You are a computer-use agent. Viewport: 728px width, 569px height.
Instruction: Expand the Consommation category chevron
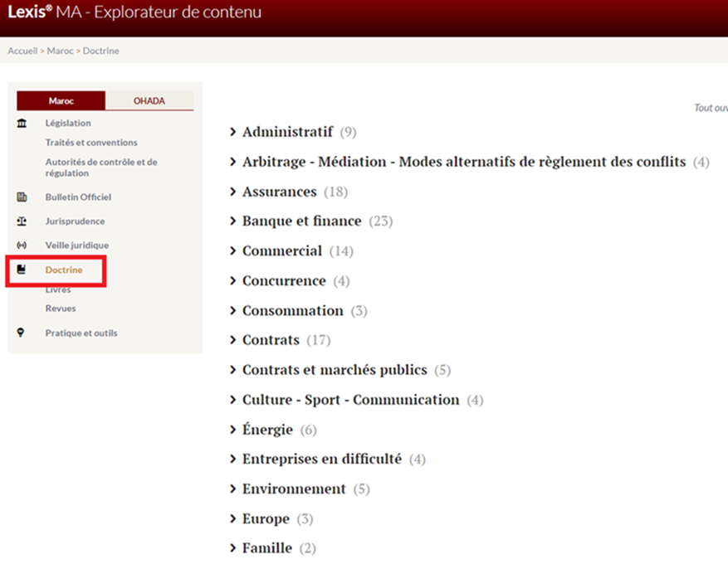pos(233,310)
